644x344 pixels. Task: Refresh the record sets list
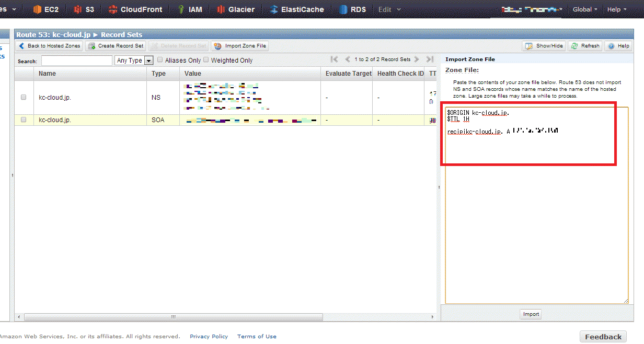(585, 46)
